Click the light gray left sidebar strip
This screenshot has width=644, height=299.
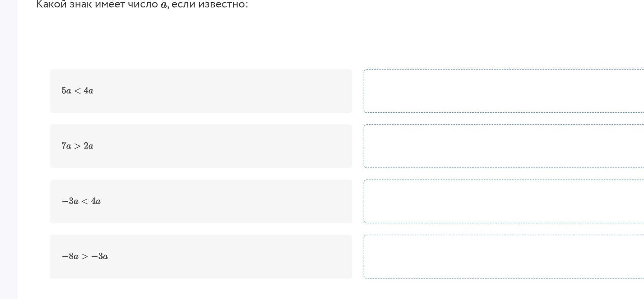click(x=9, y=149)
